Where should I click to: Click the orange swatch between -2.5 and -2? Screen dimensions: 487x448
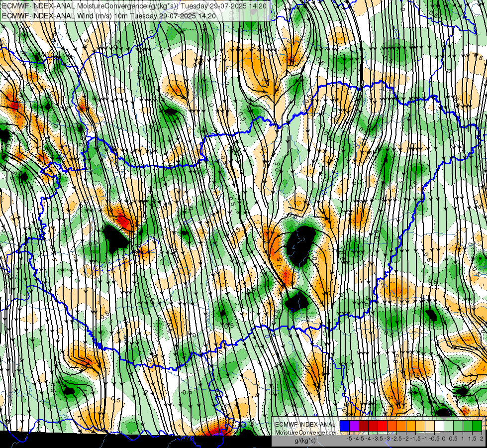[401, 426]
